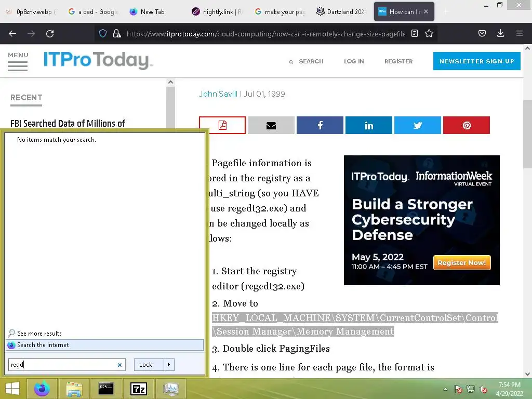Open File Explorer from the taskbar
The height and width of the screenshot is (399, 532).
click(x=74, y=389)
